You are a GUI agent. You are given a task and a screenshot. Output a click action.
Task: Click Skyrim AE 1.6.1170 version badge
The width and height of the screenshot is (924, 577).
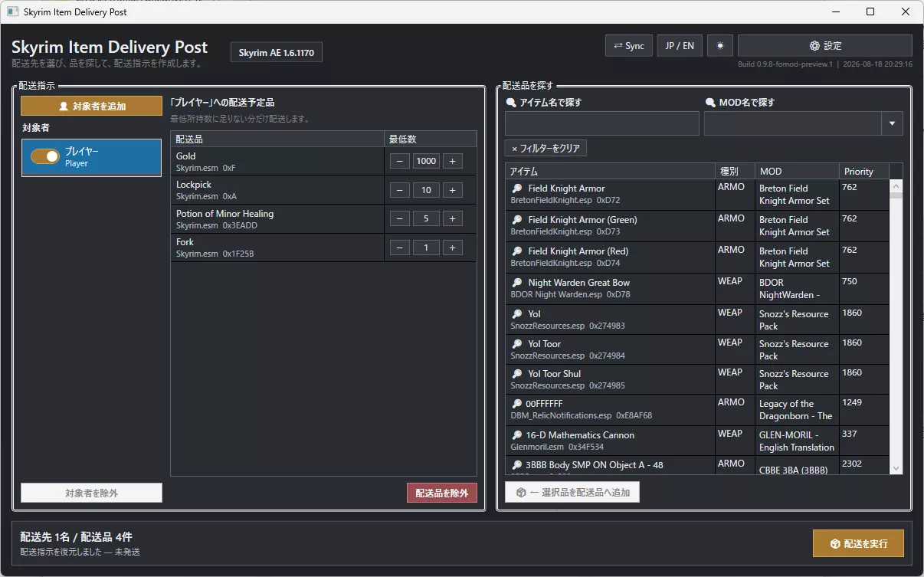click(x=277, y=52)
